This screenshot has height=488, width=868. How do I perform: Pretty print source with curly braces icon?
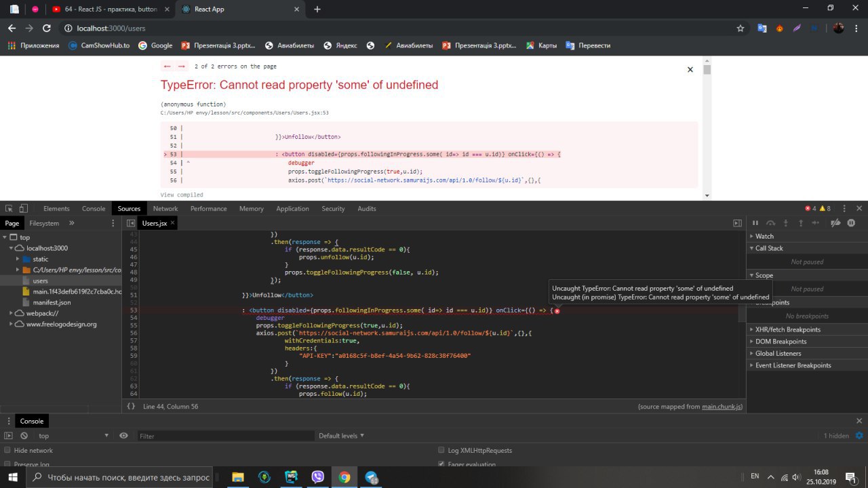pyautogui.click(x=131, y=406)
